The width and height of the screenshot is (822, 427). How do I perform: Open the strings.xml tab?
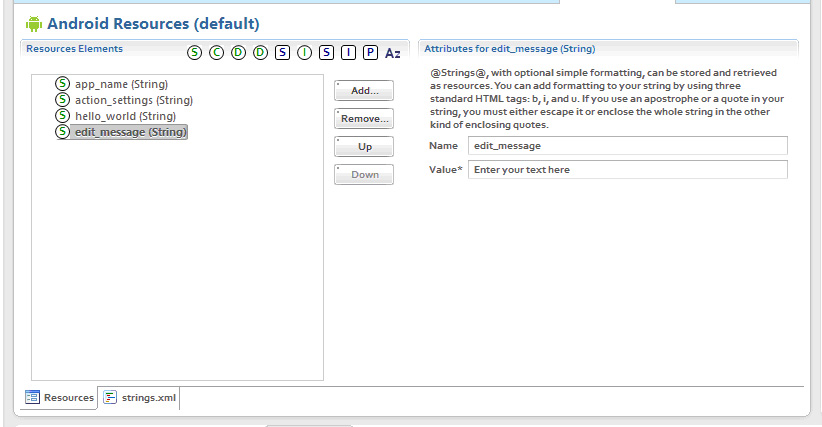pos(140,398)
